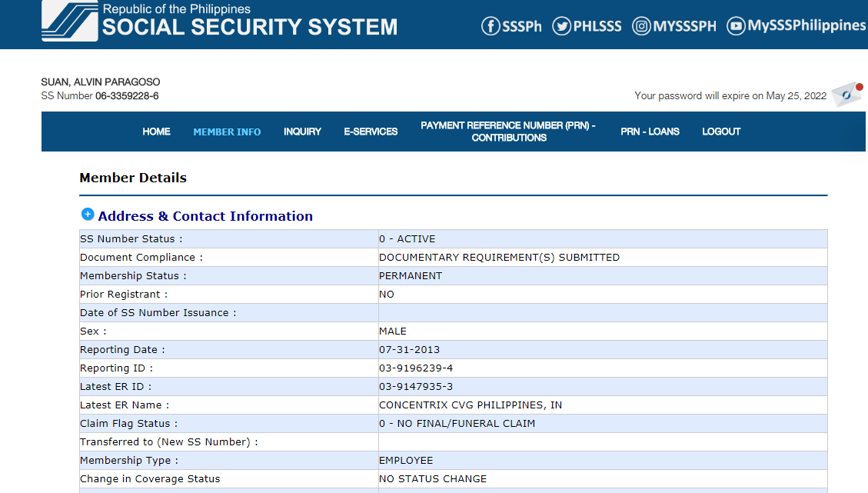The image size is (868, 493).
Task: Click the Reporting ID value 03-9196239-4
Action: coord(416,368)
